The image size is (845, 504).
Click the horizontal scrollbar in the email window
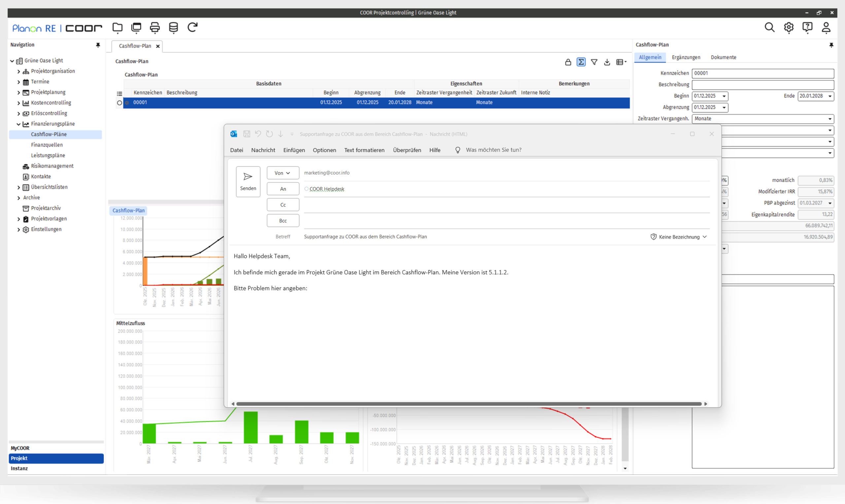(x=469, y=404)
